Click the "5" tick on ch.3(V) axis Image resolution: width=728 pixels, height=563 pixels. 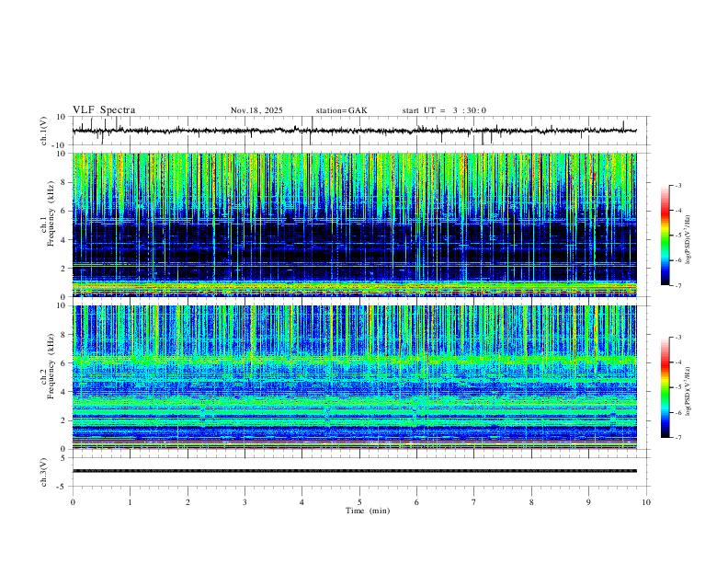63,458
